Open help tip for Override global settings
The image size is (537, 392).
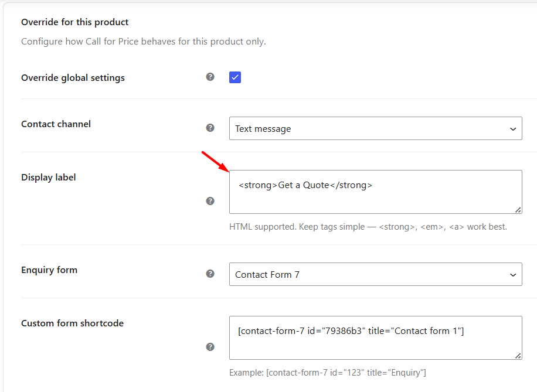pos(210,77)
